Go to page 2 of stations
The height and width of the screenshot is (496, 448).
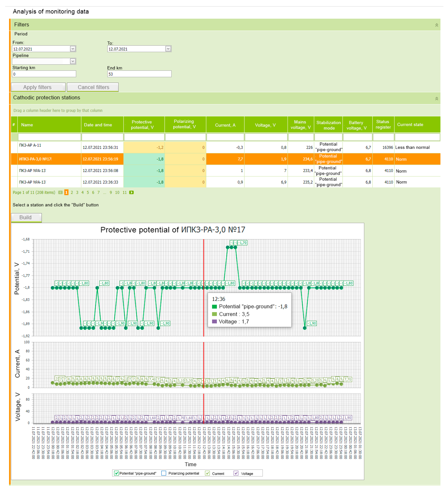pyautogui.click(x=72, y=192)
